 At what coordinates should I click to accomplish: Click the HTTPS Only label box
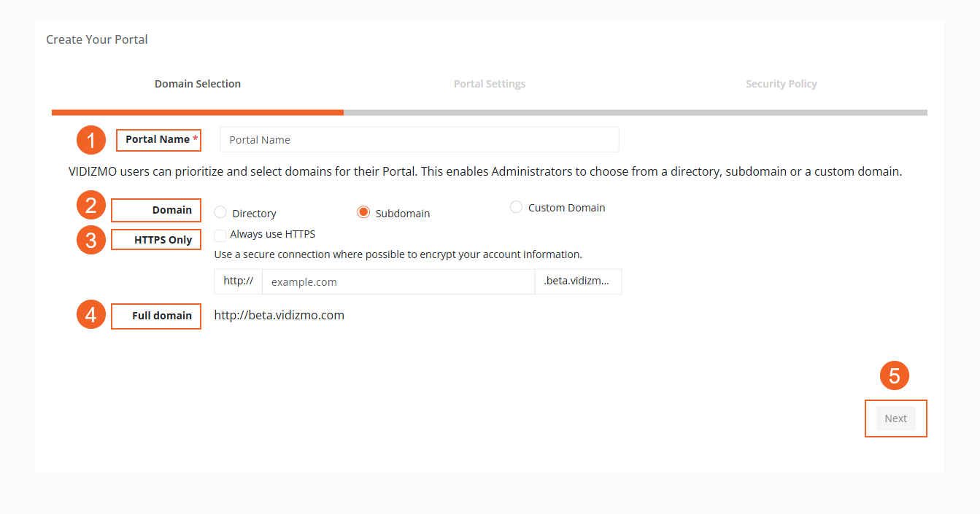coord(155,239)
